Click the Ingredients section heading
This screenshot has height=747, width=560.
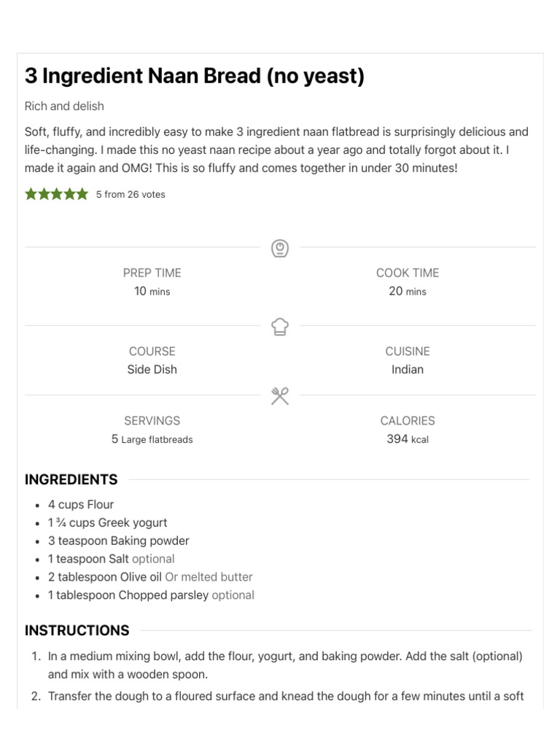(71, 479)
